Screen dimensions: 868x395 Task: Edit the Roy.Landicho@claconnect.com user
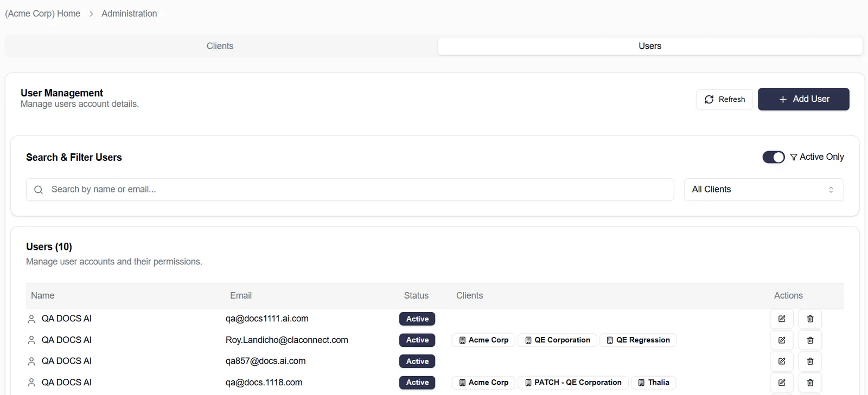pyautogui.click(x=782, y=340)
